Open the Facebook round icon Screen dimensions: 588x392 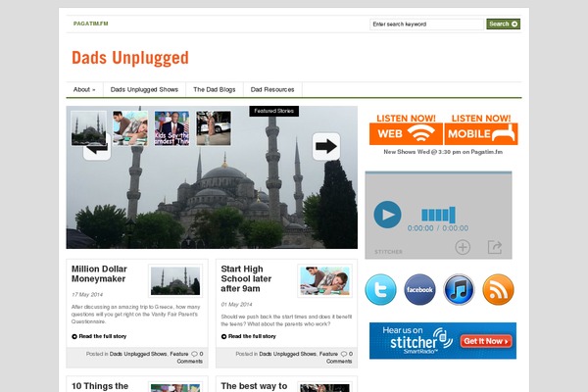pyautogui.click(x=420, y=290)
